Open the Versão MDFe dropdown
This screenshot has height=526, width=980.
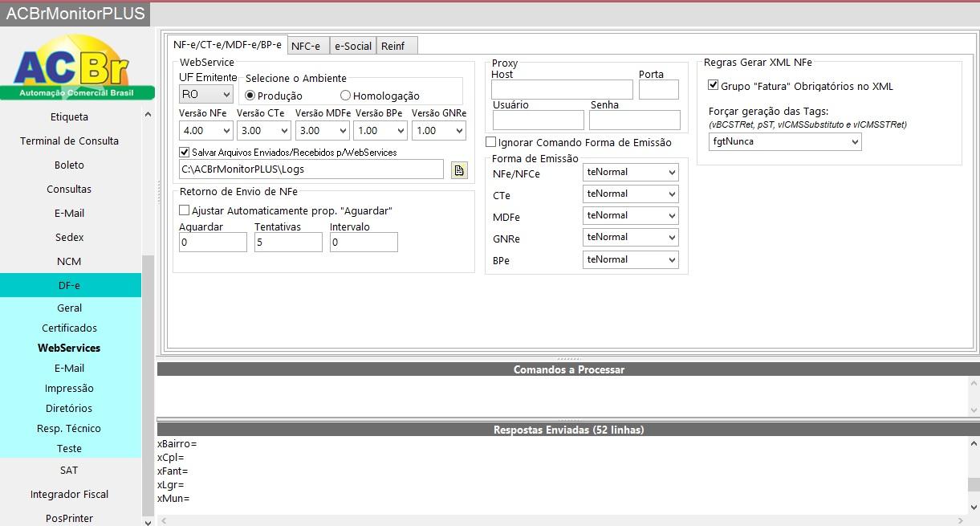tap(323, 130)
